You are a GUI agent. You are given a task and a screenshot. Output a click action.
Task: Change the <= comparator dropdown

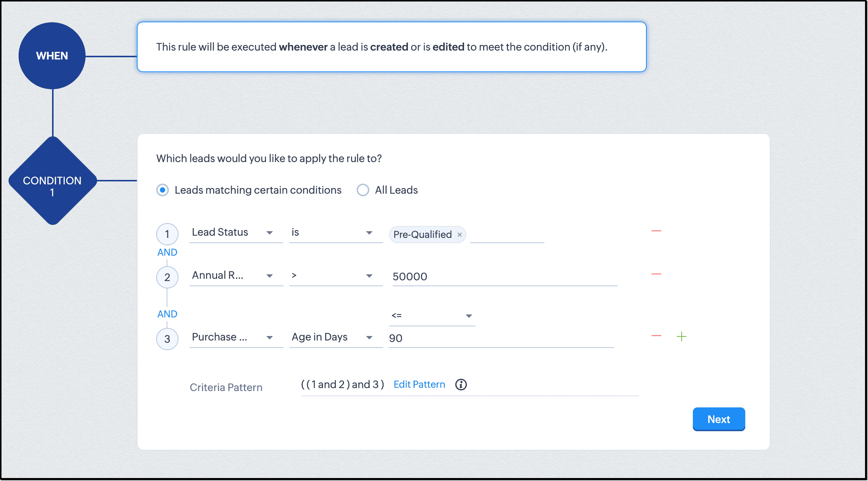coord(431,316)
